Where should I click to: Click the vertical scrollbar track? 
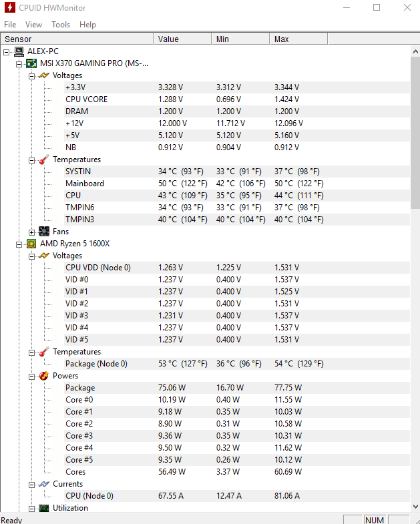415,334
